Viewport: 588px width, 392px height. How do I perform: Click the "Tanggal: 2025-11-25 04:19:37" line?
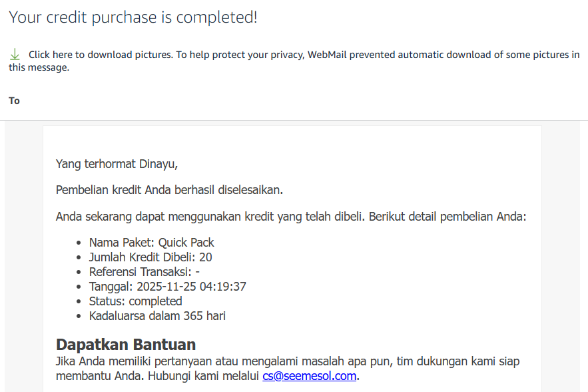[x=168, y=287]
